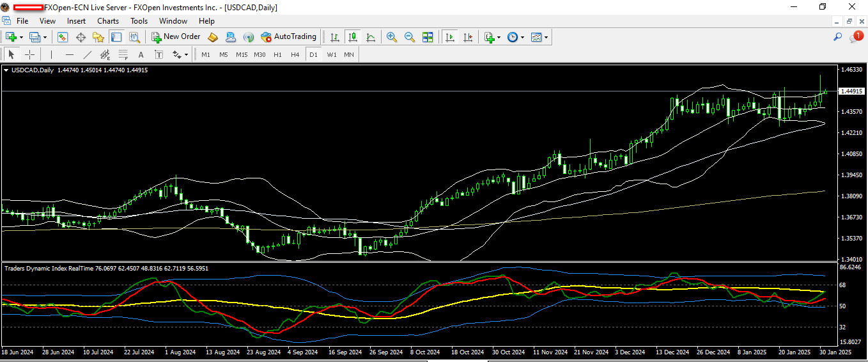Open the Profiles icon

click(x=35, y=37)
